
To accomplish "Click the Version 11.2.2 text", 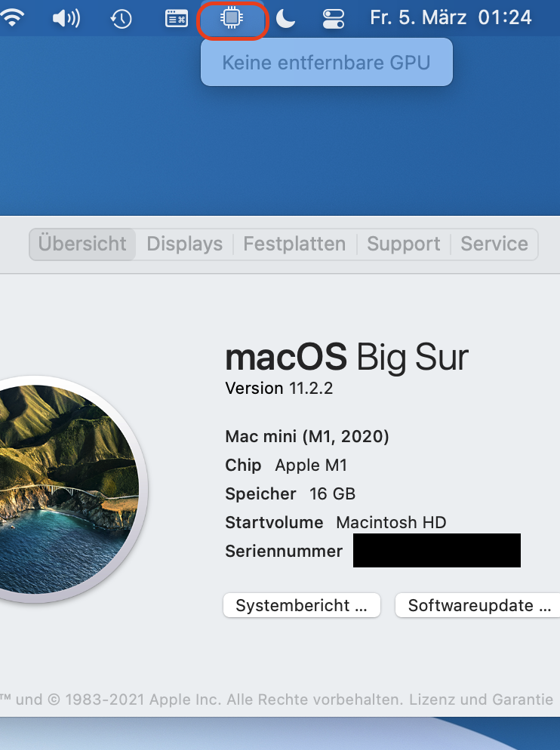I will [279, 388].
